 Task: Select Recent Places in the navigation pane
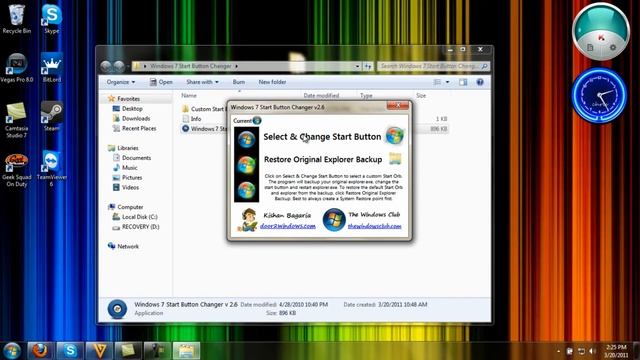click(139, 128)
